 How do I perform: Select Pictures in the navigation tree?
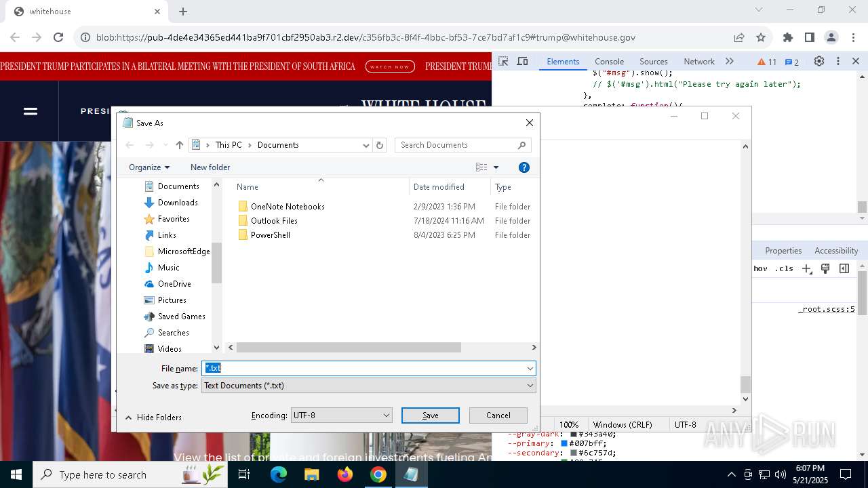click(x=165, y=300)
